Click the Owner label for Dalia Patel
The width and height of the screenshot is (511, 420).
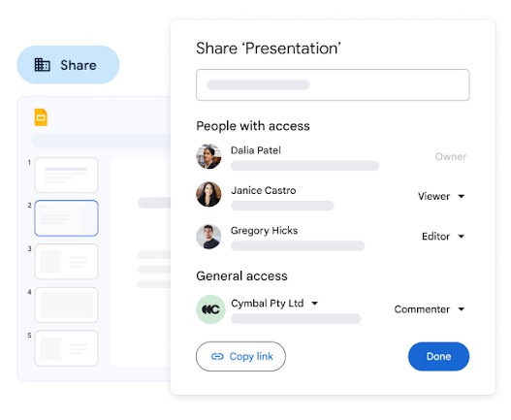(x=451, y=157)
